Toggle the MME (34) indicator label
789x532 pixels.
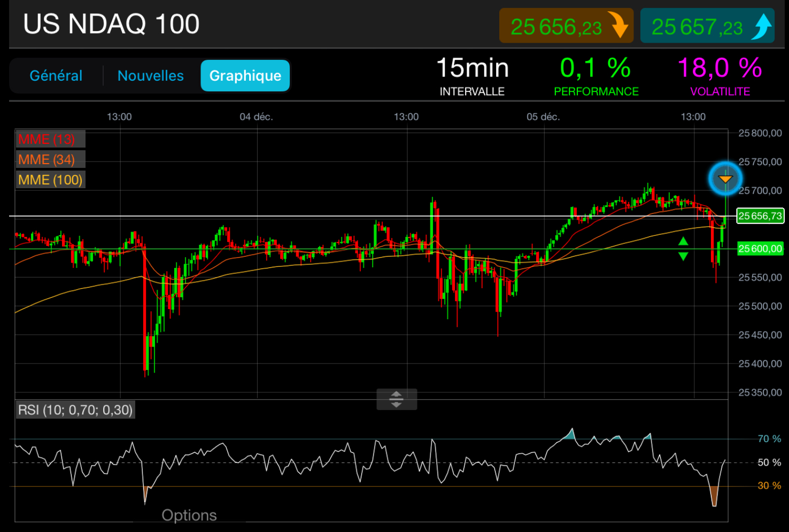point(50,159)
